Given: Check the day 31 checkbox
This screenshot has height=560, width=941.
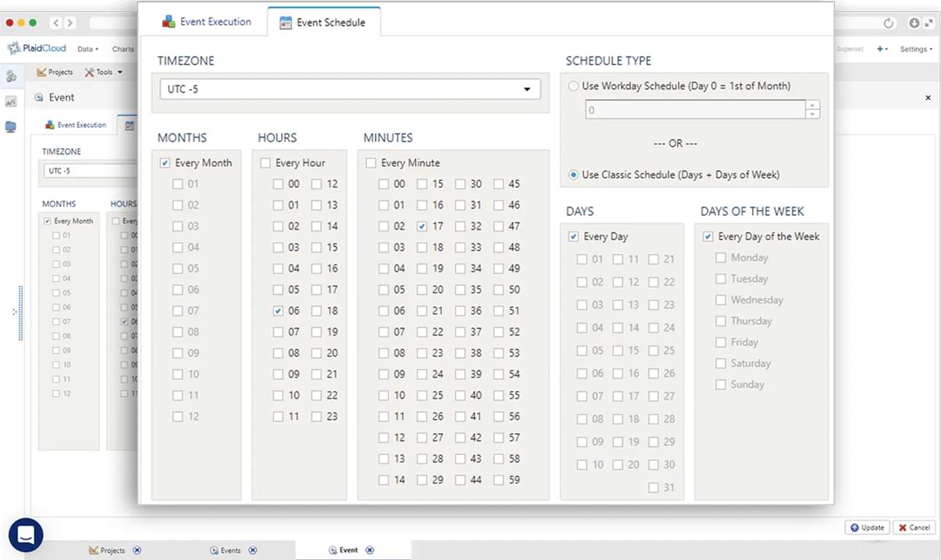Looking at the screenshot, I should [x=654, y=488].
